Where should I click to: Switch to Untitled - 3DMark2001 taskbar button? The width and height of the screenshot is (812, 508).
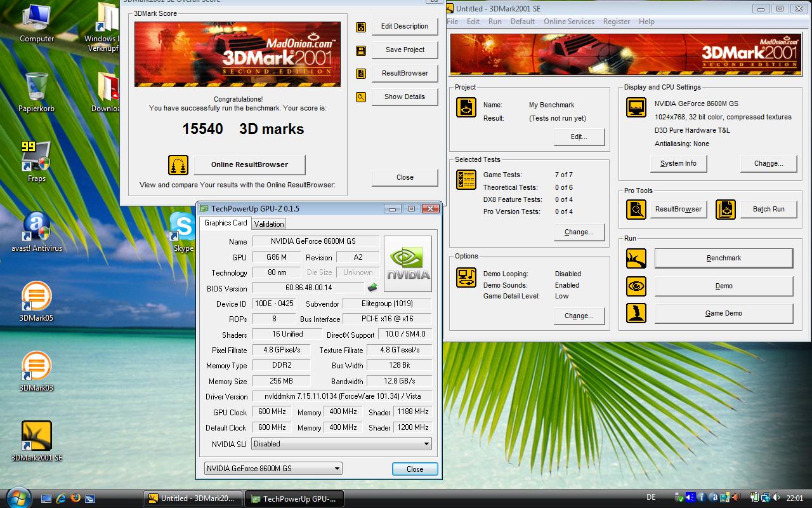[193, 499]
